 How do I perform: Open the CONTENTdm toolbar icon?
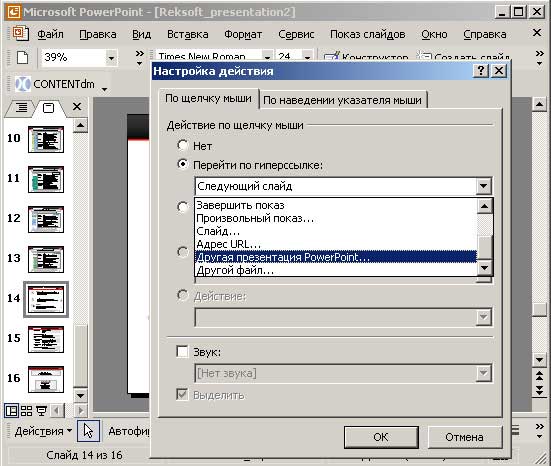[x=23, y=84]
